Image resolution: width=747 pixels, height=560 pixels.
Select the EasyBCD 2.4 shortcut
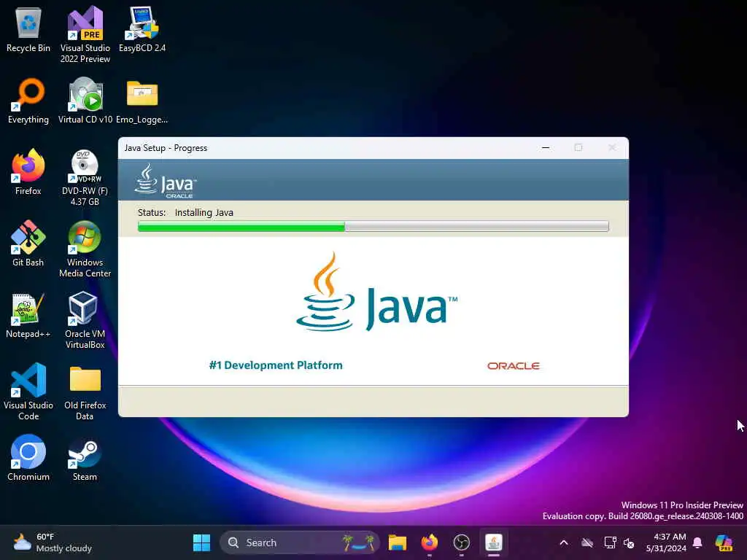142,29
